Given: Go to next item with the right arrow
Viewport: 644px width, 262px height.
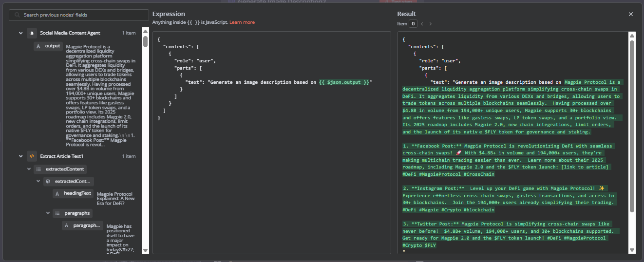Looking at the screenshot, I should [431, 23].
